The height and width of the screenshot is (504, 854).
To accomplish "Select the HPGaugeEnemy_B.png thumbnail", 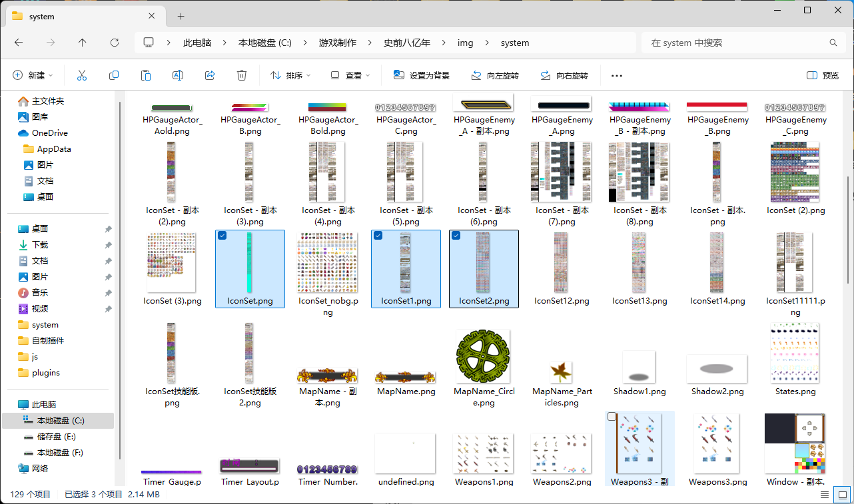I will (x=717, y=105).
